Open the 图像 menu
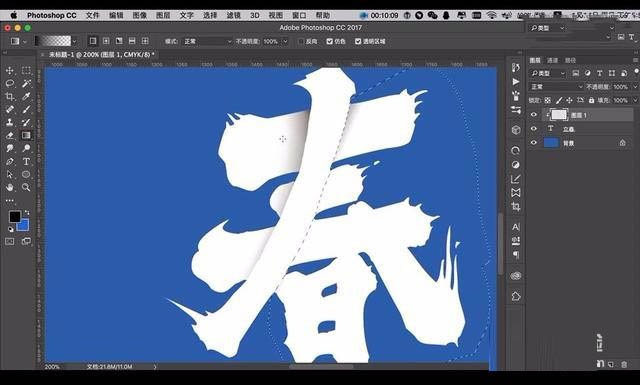This screenshot has height=385, width=640. tap(140, 15)
